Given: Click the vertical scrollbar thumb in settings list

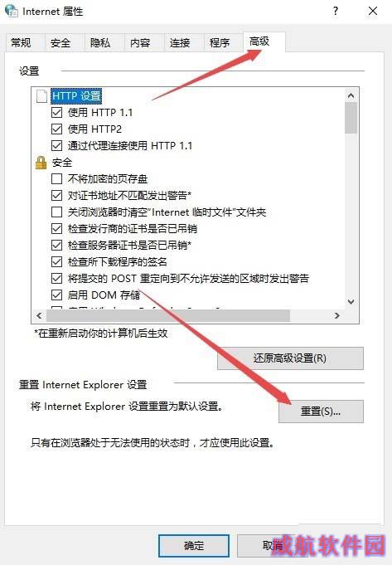Looking at the screenshot, I should coord(351,118).
